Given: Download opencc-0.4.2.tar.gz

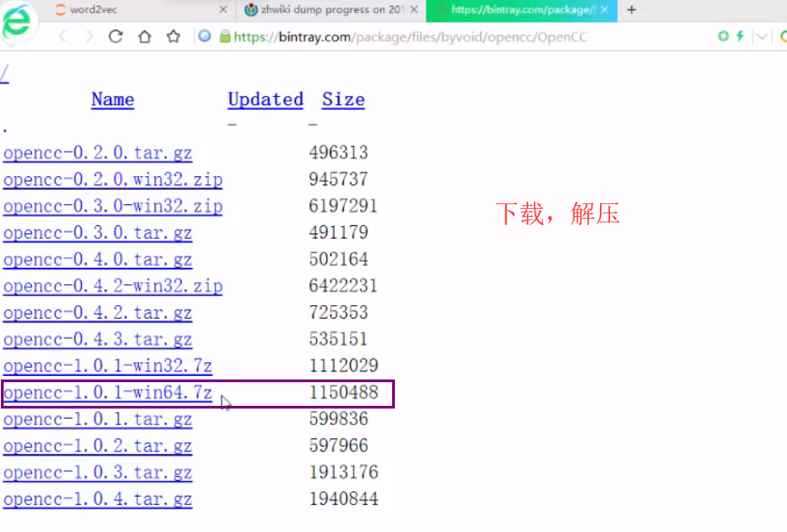Looking at the screenshot, I should click(x=97, y=312).
